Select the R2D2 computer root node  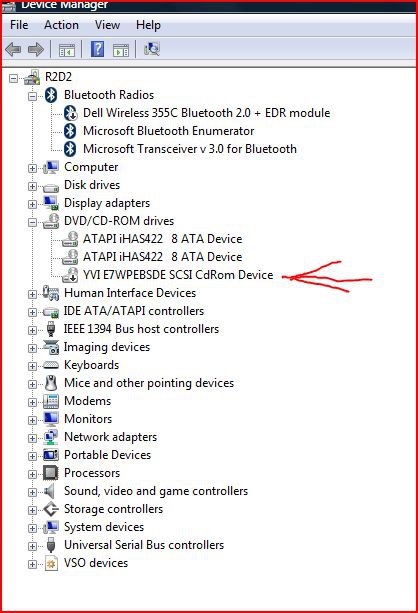pos(58,77)
